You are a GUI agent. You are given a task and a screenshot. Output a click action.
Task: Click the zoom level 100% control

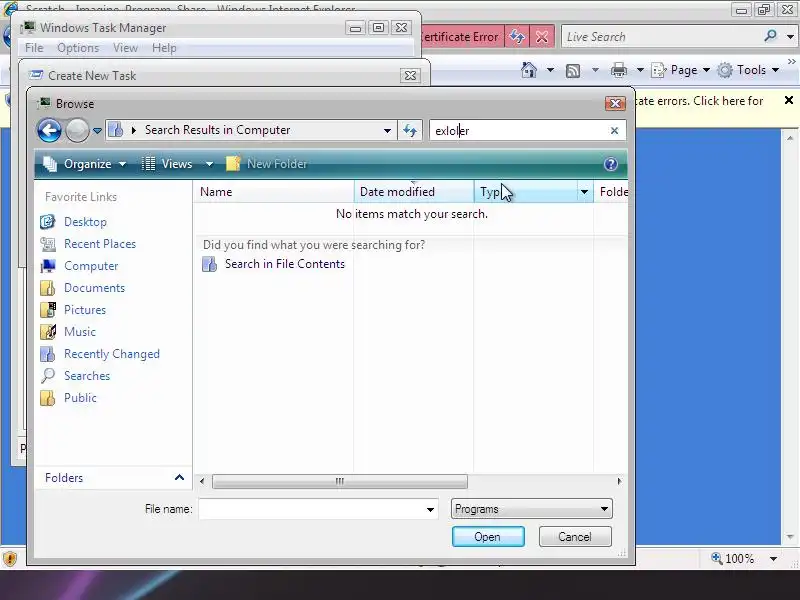[x=745, y=559]
